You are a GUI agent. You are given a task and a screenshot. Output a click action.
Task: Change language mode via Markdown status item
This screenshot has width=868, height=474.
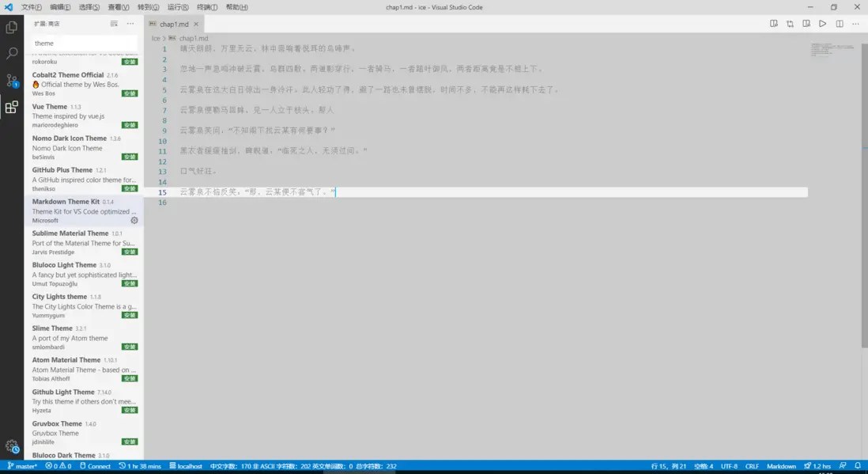(x=781, y=466)
